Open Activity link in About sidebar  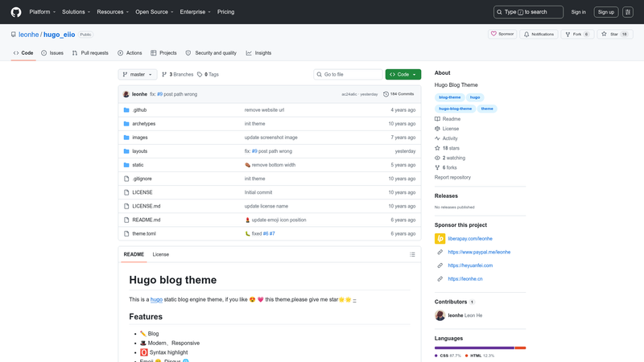pyautogui.click(x=446, y=138)
